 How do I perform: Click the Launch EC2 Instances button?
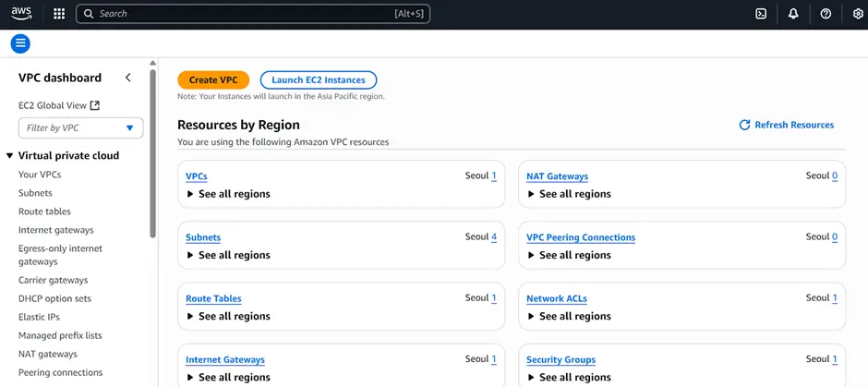[x=319, y=80]
